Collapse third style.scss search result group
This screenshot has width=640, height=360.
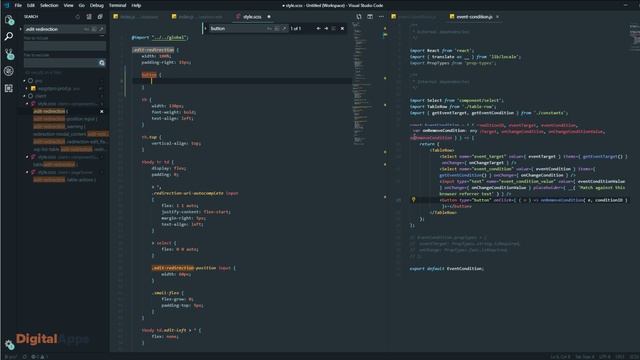(x=27, y=172)
